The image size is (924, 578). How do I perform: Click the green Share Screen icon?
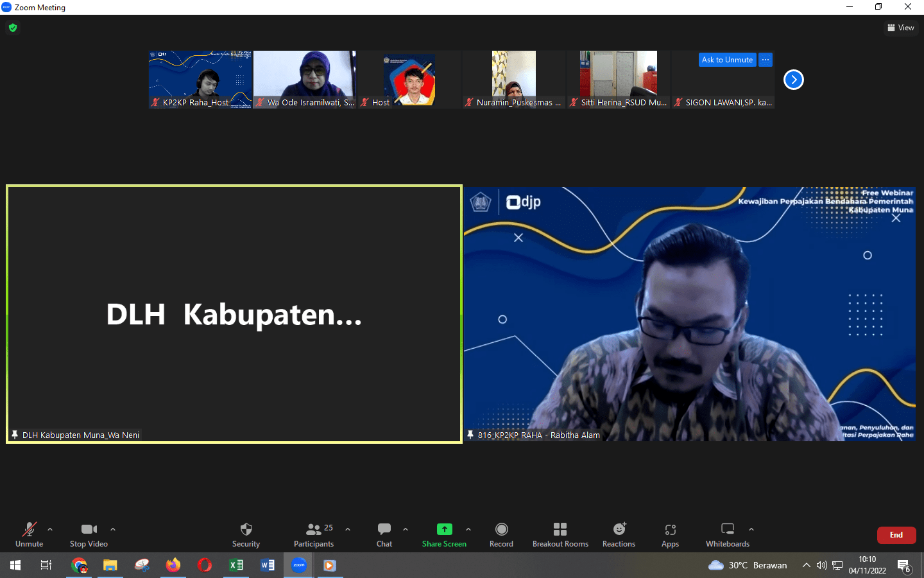[444, 529]
